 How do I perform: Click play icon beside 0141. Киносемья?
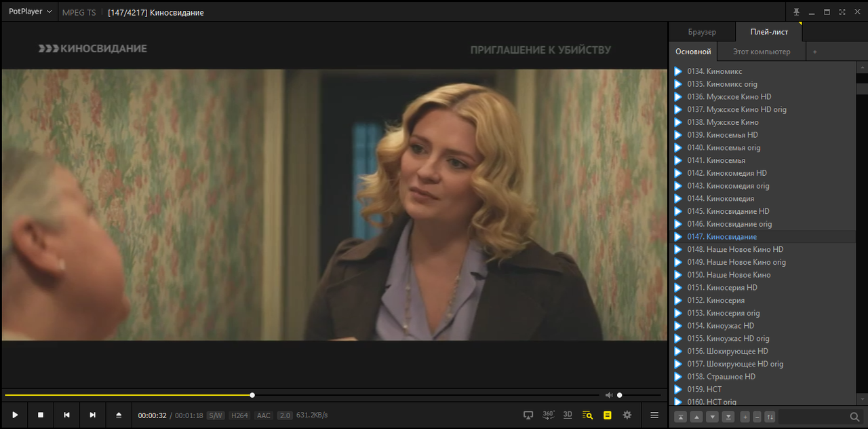coord(677,160)
